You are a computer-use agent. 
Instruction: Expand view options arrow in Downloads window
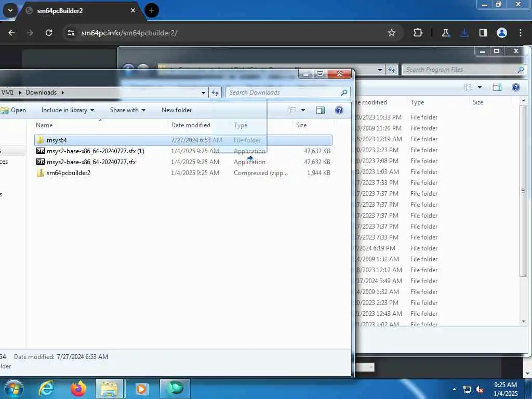coord(303,110)
